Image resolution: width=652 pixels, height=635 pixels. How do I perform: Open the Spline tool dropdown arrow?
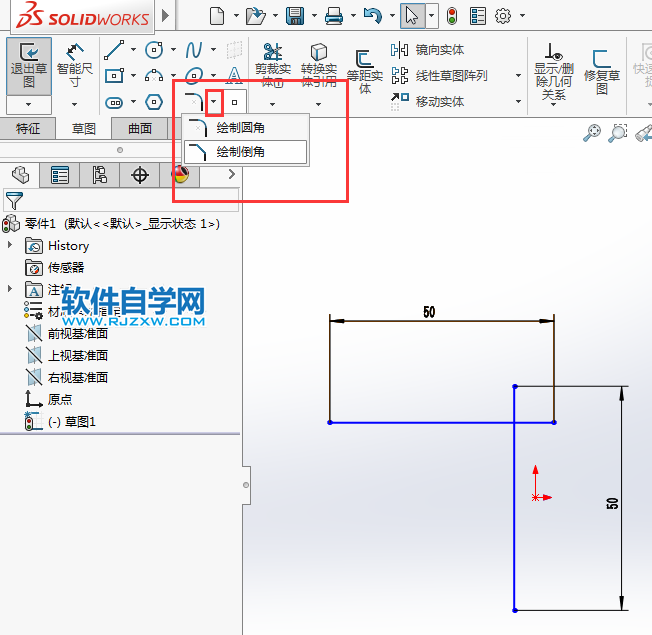[x=213, y=49]
